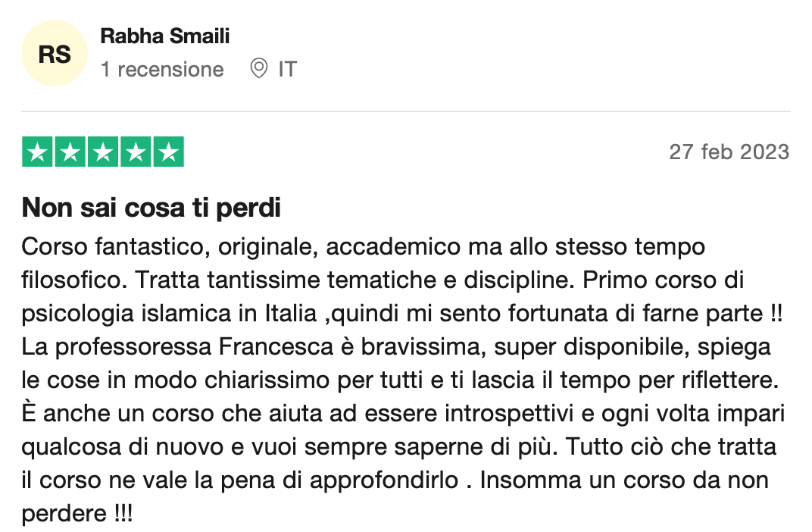812x532 pixels.
Task: Click the phrase psicologia islamica in Italia
Action: (x=169, y=314)
